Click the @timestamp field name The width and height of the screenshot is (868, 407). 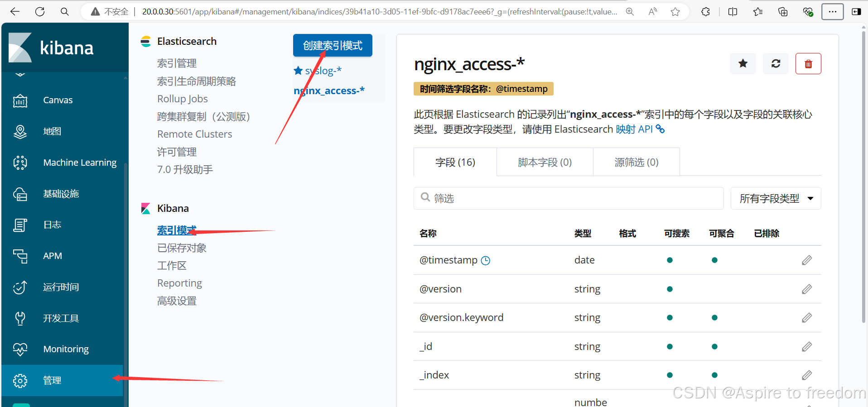point(448,260)
